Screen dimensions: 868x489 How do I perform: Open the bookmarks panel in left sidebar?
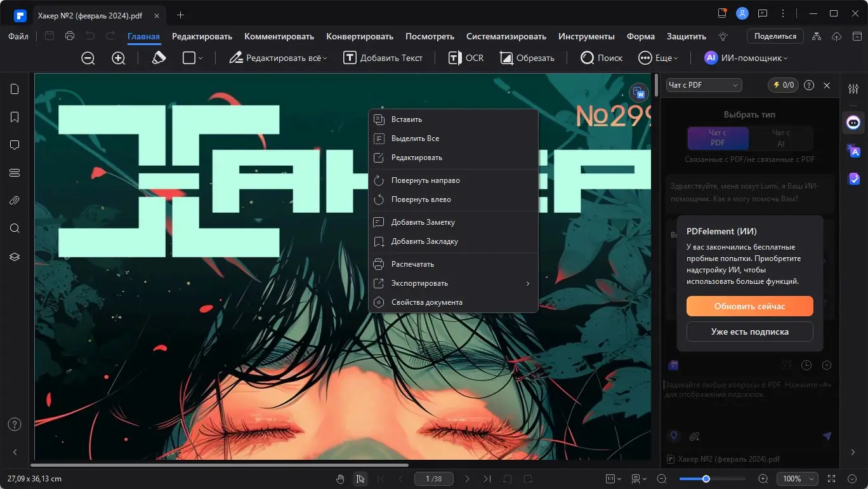point(15,117)
